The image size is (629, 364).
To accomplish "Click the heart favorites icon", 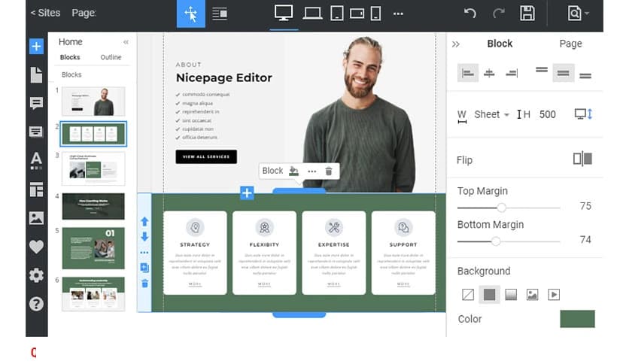I will click(x=36, y=247).
